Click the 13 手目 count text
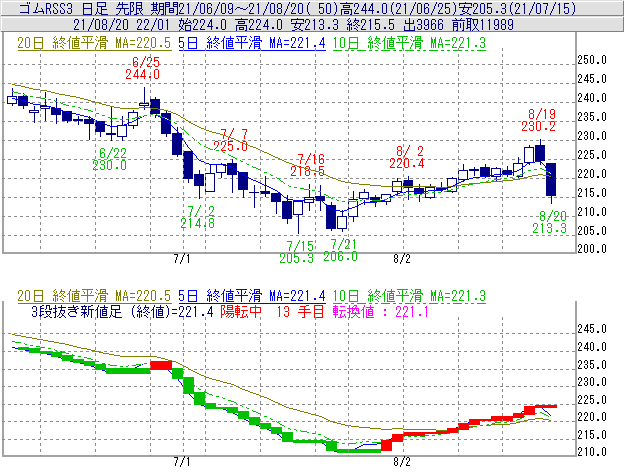The image size is (624, 475). tap(300, 311)
